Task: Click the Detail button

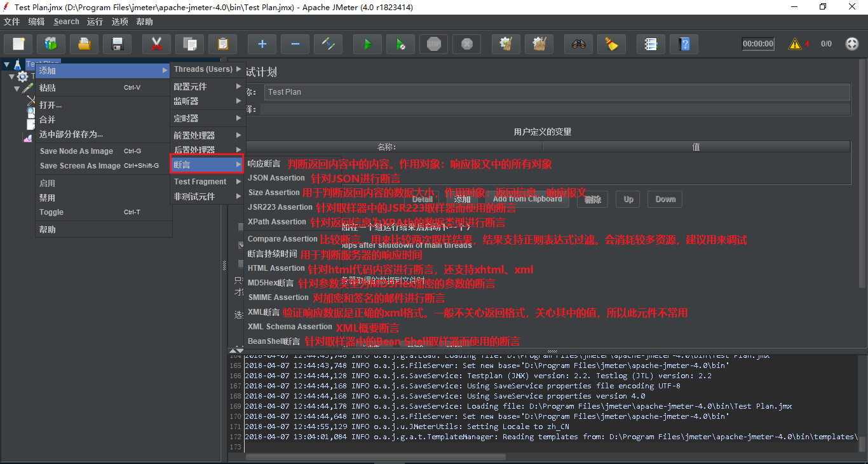Action: coord(423,199)
